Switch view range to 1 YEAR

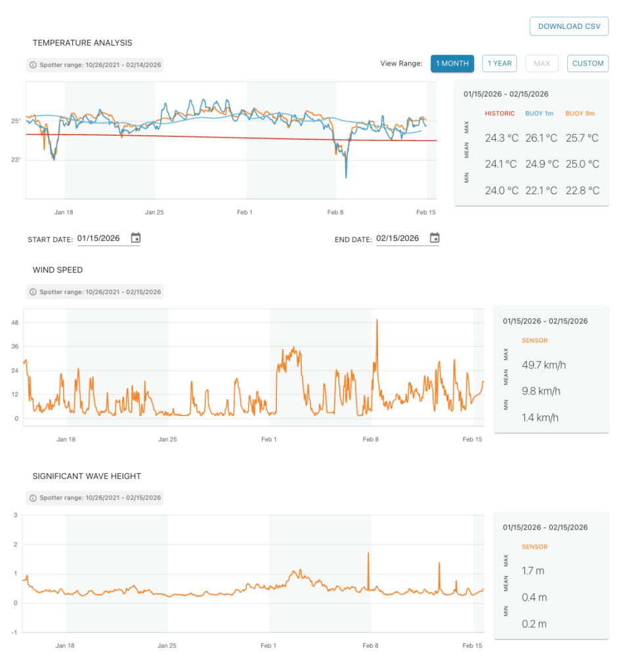pos(499,64)
